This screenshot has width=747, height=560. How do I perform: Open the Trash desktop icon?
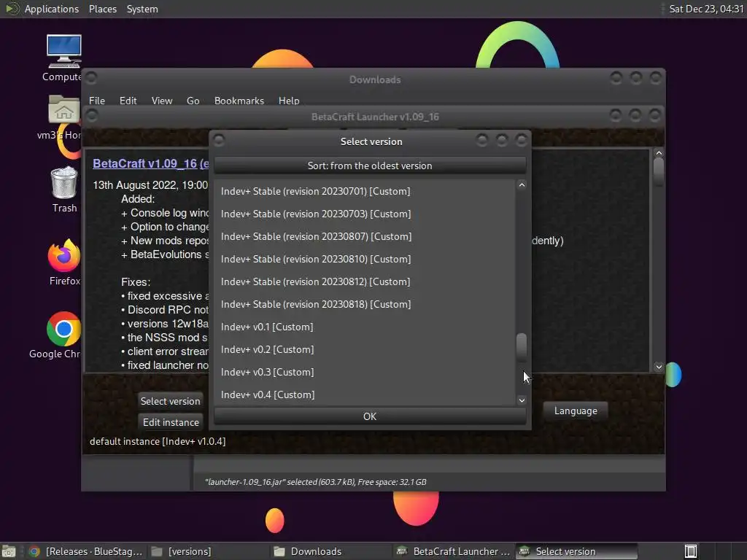pos(64,190)
